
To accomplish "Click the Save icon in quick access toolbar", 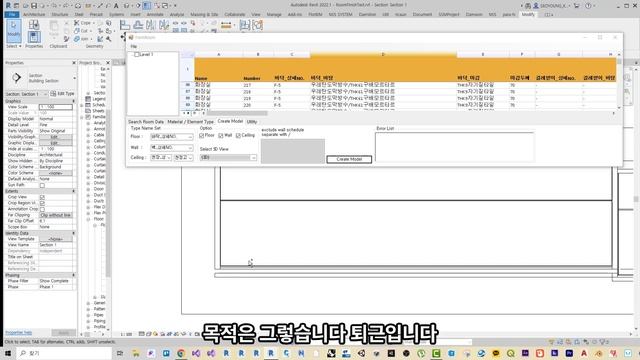I will 34,6.
